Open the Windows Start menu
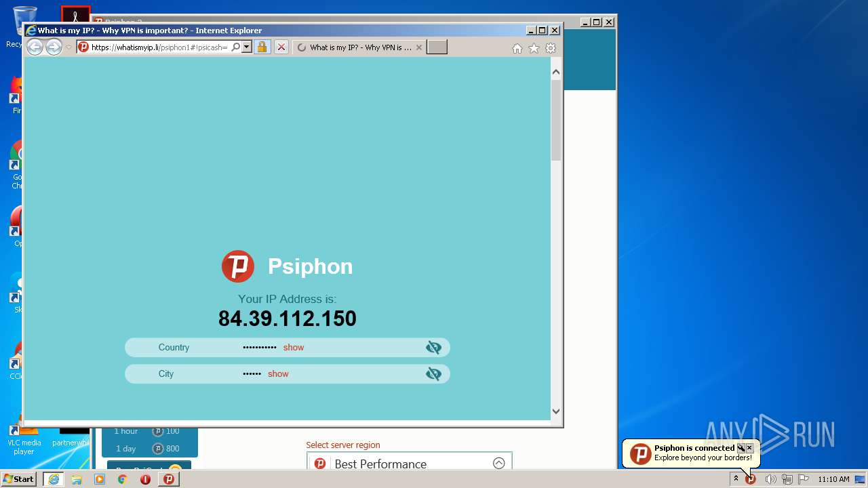Screen dimensions: 868x488 pyautogui.click(x=19, y=479)
